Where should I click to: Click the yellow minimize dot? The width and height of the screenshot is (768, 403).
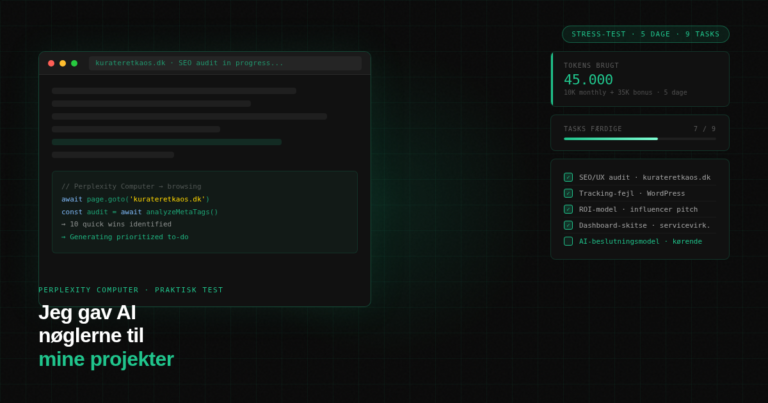(x=62, y=63)
